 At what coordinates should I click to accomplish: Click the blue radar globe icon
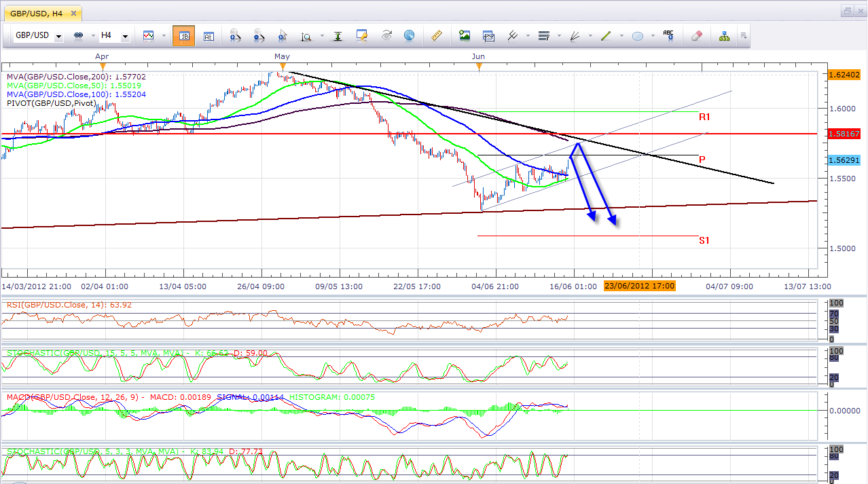coord(409,35)
